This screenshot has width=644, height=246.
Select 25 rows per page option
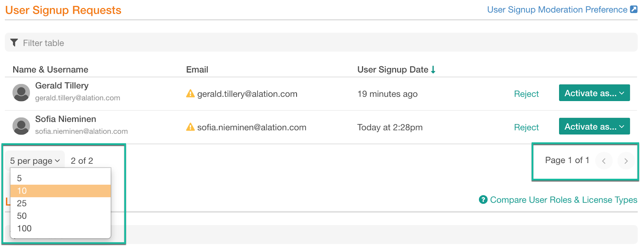click(60, 203)
